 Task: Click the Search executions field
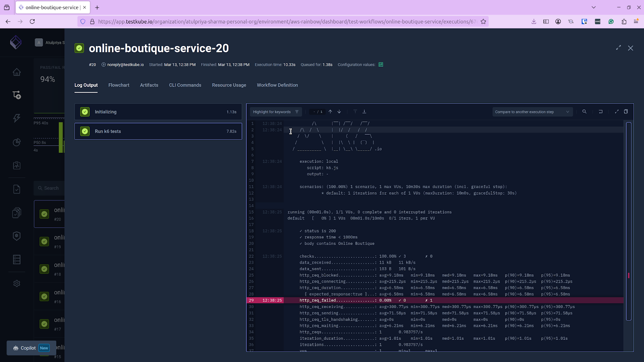(x=50, y=188)
